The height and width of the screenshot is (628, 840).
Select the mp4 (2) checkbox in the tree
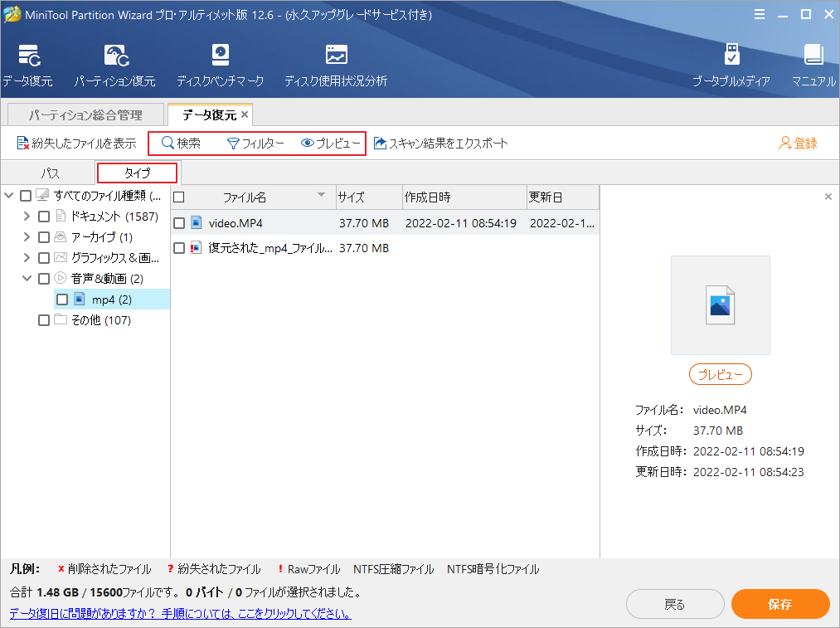coord(61,299)
